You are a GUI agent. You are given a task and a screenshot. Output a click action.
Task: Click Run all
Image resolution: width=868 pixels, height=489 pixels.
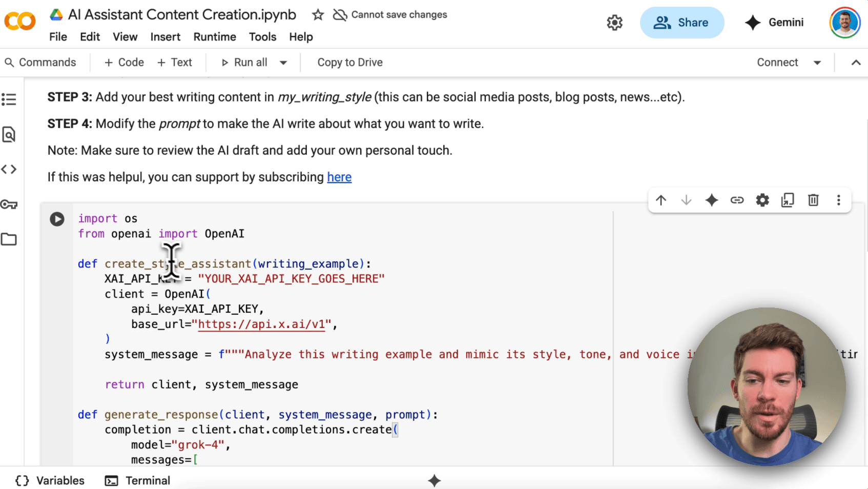(x=244, y=63)
